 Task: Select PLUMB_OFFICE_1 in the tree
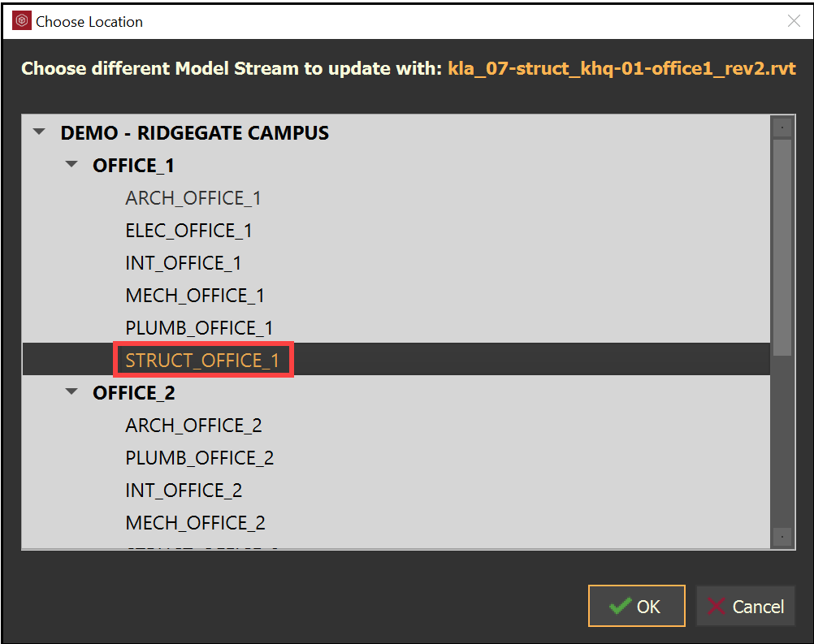click(x=199, y=328)
